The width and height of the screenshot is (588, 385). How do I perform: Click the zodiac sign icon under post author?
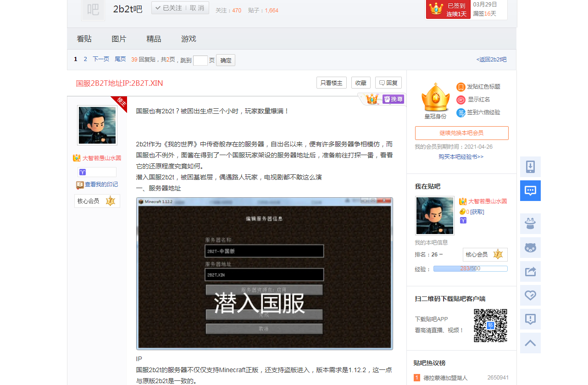[83, 172]
